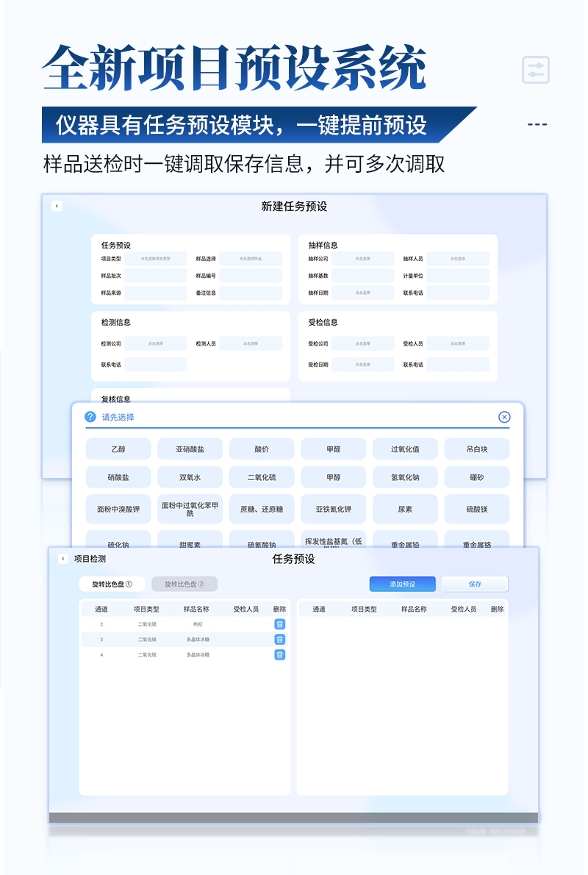Open the 抽样人员 selector field
This screenshot has height=875, width=588.
[457, 259]
